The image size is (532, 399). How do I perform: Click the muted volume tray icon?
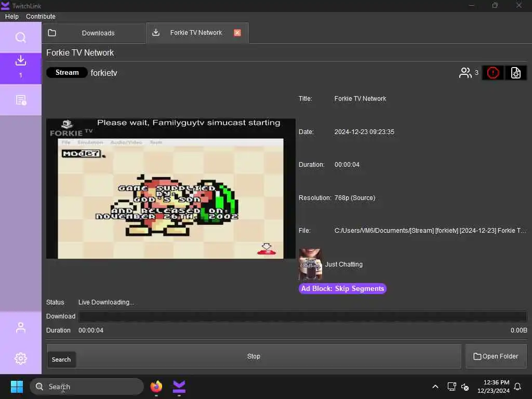click(x=465, y=387)
